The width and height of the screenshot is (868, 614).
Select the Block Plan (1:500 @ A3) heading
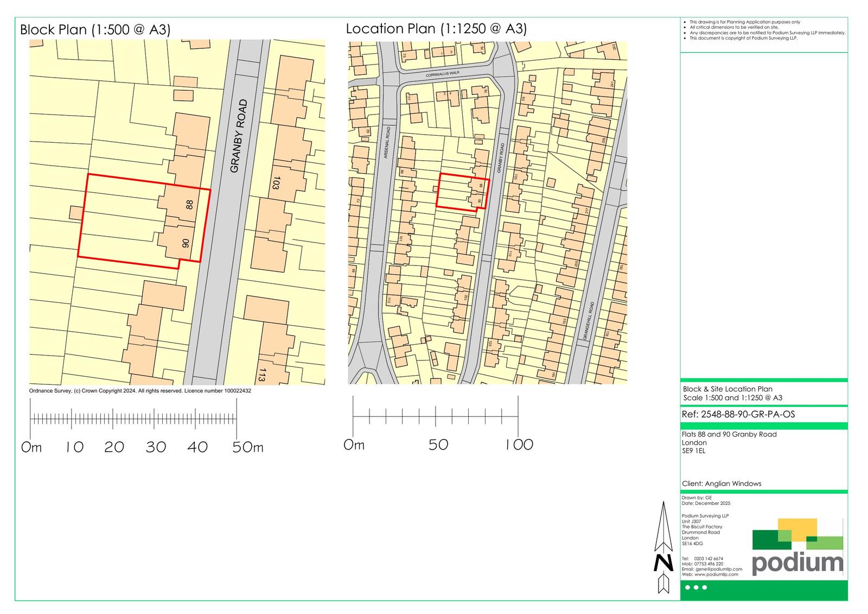pos(95,29)
